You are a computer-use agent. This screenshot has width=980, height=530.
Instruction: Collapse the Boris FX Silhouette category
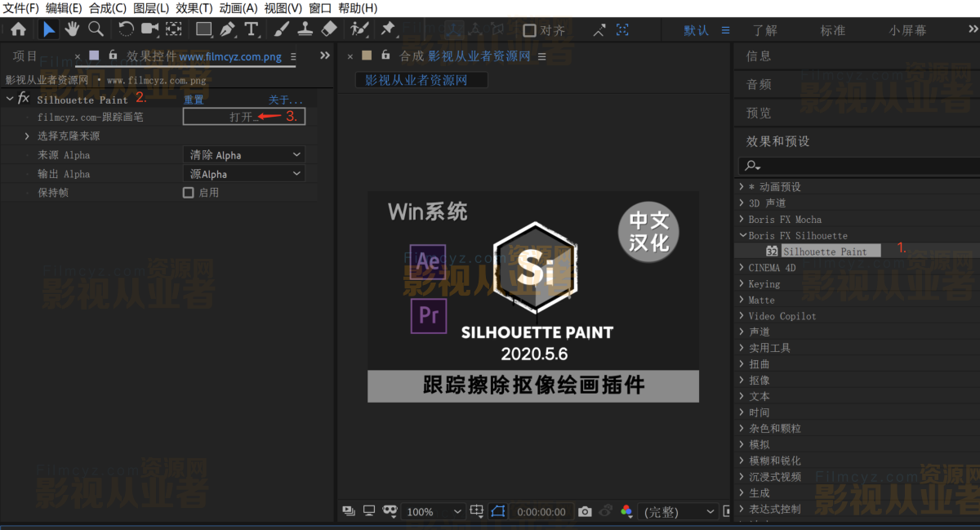pos(742,235)
